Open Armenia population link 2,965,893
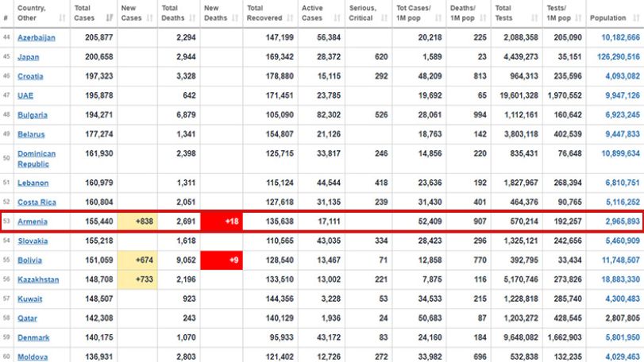The height and width of the screenshot is (362, 644). click(x=623, y=221)
